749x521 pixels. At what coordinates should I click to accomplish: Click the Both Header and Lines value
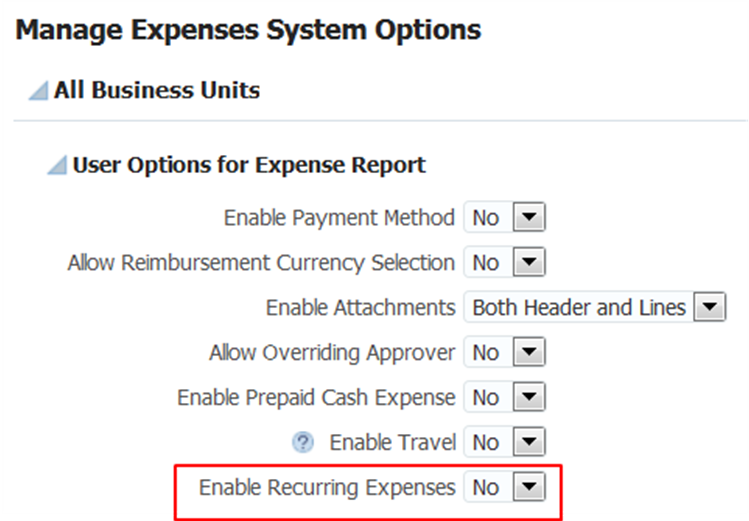pos(579,308)
